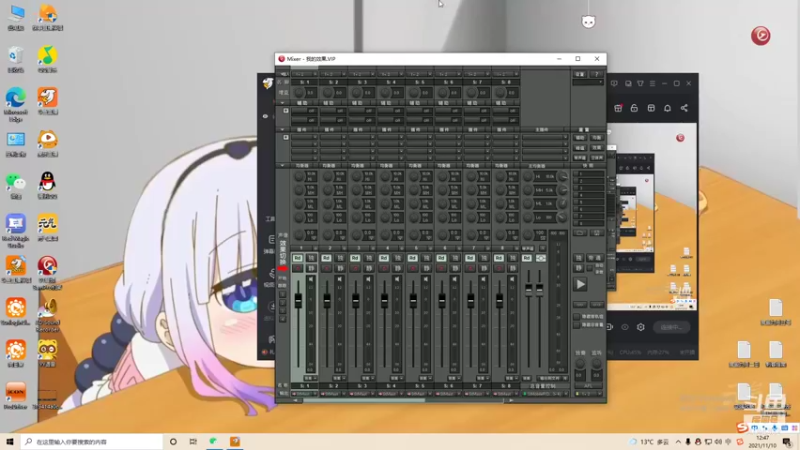Click the channel 5 volume fader handle
The height and width of the screenshot is (450, 800).
point(413,300)
